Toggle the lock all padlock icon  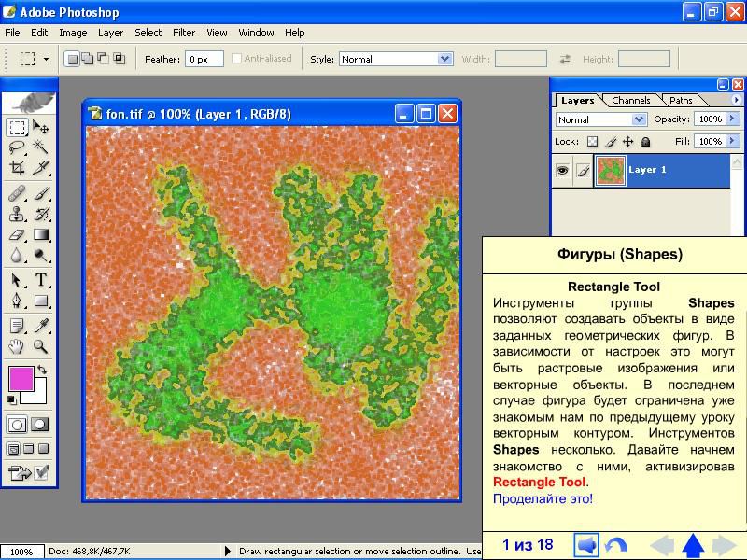pyautogui.click(x=645, y=142)
